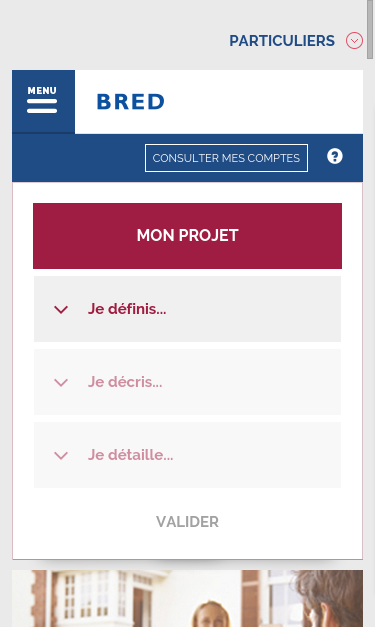Click the white window in the house photo

86,596
